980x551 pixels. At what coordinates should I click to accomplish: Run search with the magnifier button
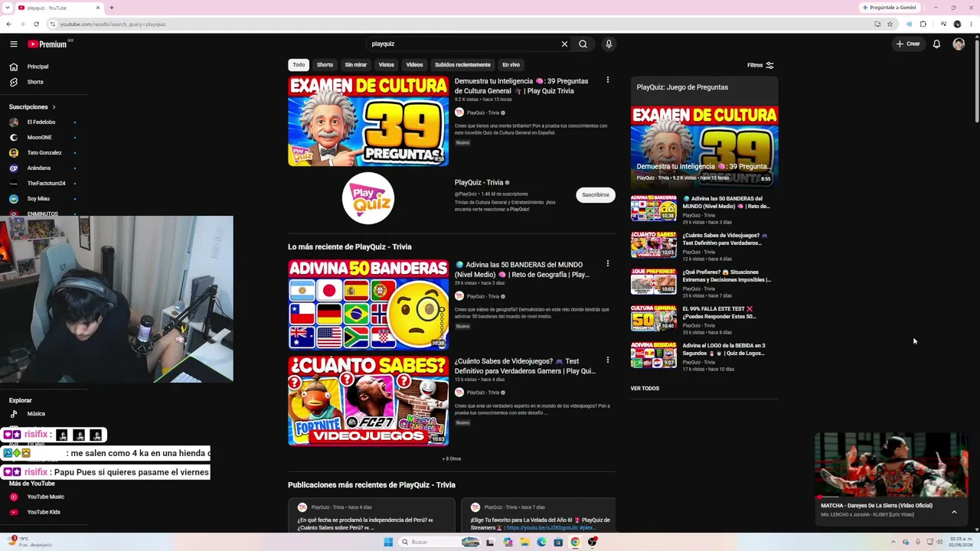[x=583, y=44]
